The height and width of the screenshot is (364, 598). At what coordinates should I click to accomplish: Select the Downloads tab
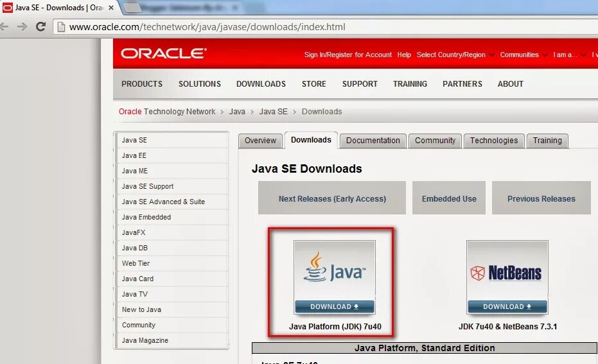(311, 140)
